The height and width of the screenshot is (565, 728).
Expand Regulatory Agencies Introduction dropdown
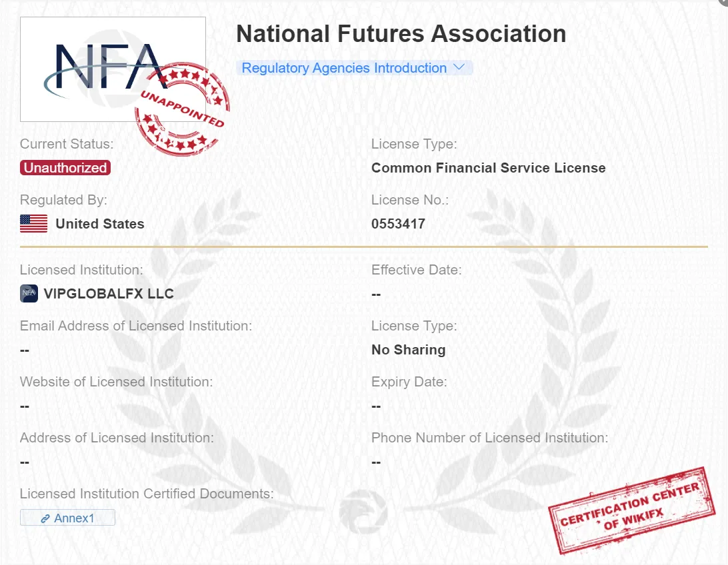point(354,68)
